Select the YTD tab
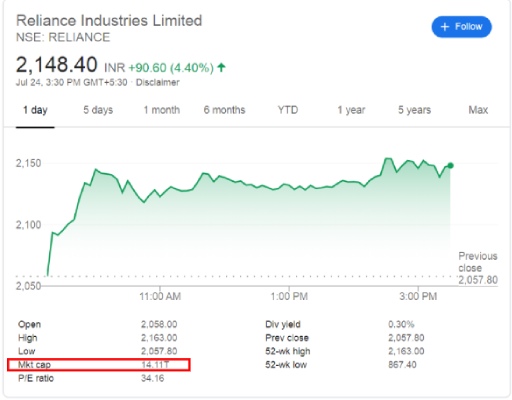Viewport: 512px width, 400px height. tap(288, 110)
